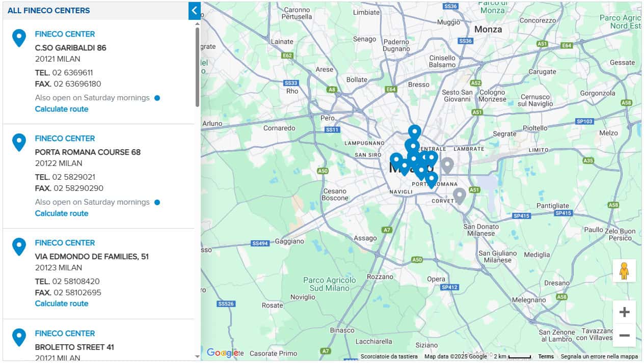Screen dimensions: 644x363
Task: Calculate route to Porta Romana Course 68
Action: [62, 213]
